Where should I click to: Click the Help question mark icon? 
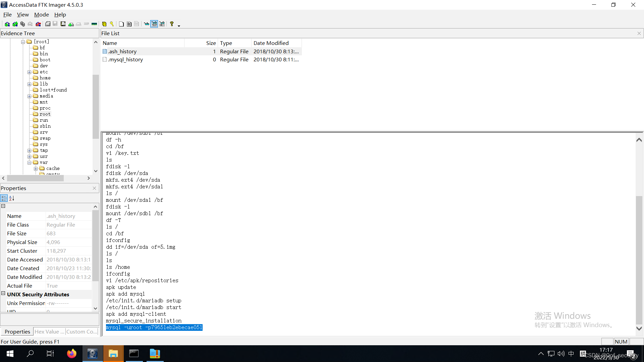(x=172, y=24)
